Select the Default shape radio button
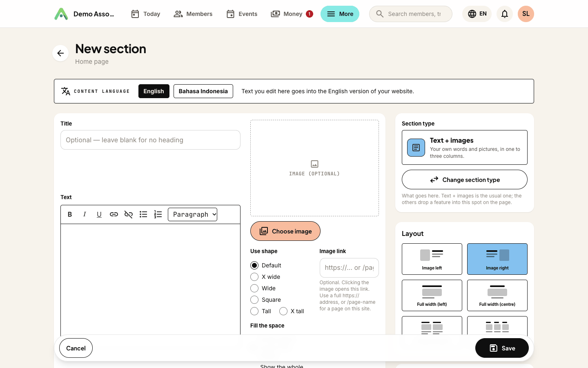Image resolution: width=588 pixels, height=368 pixels. [254, 265]
